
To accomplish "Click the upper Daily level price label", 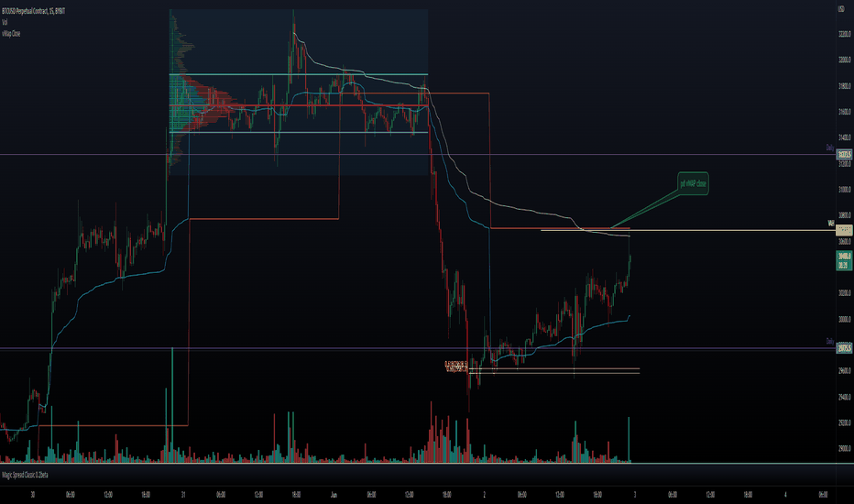I will click(x=844, y=155).
